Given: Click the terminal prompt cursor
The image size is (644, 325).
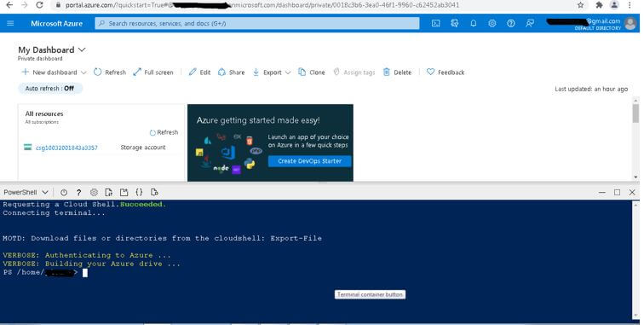Looking at the screenshot, I should point(85,272).
